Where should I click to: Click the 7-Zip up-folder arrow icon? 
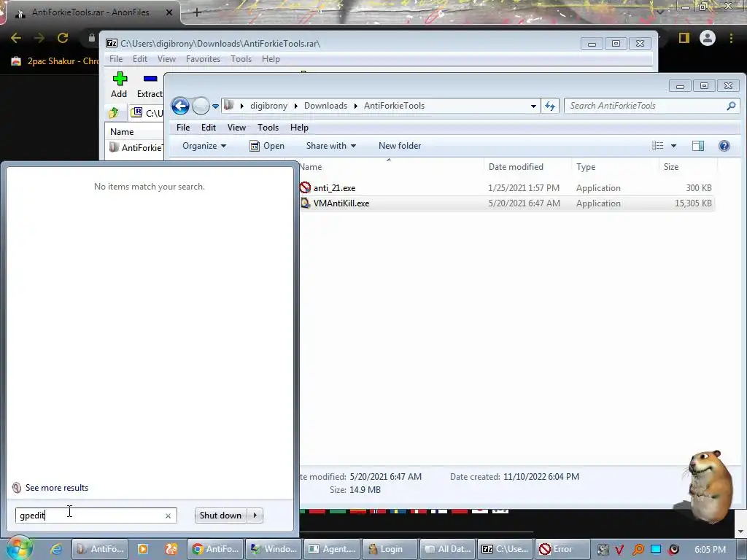114,113
